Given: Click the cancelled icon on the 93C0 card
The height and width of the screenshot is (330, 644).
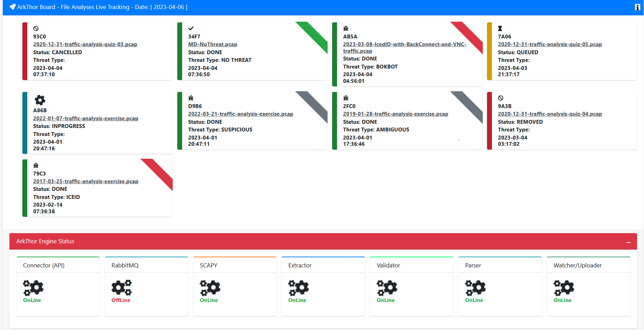Looking at the screenshot, I should click(x=36, y=29).
